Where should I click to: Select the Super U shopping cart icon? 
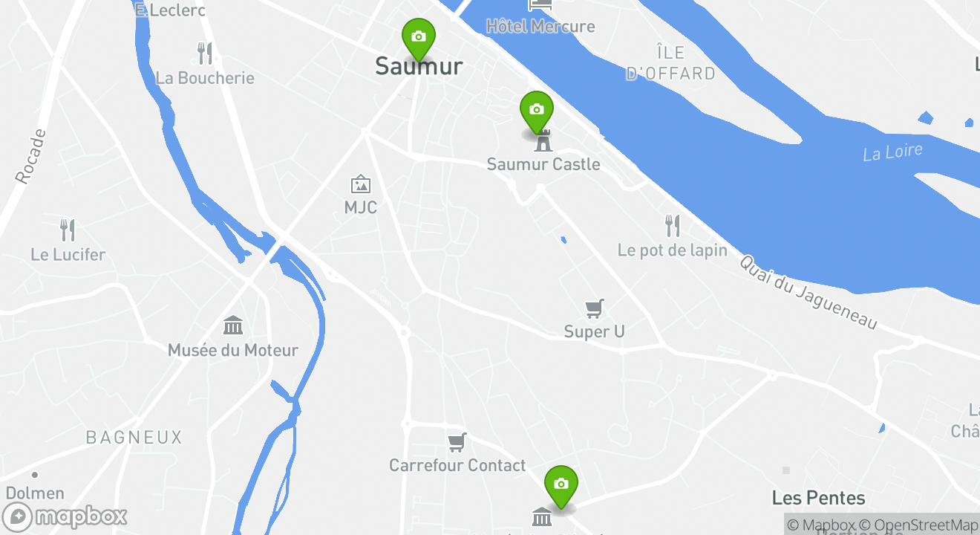[594, 308]
